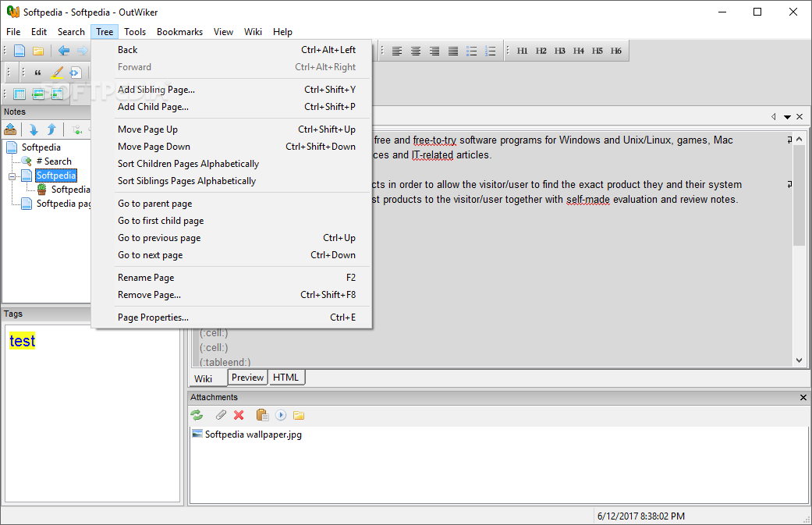Justify text in the toolbar
Image resolution: width=812 pixels, height=525 pixels.
click(x=452, y=51)
